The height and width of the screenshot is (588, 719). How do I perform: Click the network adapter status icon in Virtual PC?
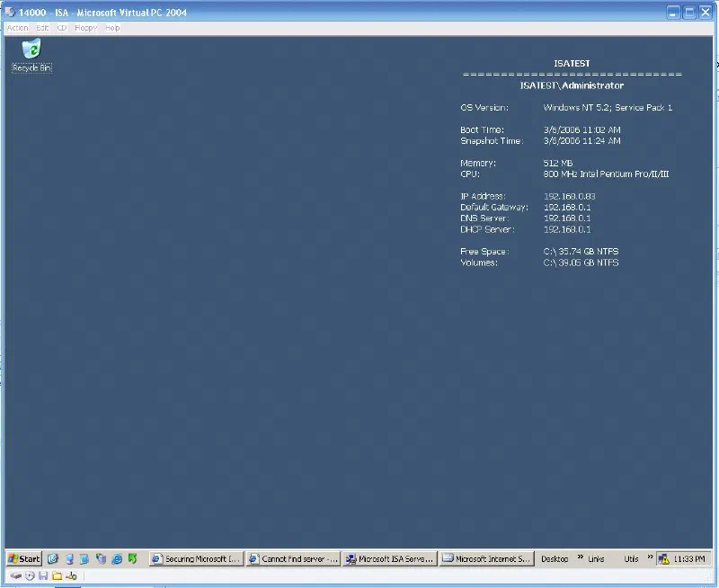point(71,576)
